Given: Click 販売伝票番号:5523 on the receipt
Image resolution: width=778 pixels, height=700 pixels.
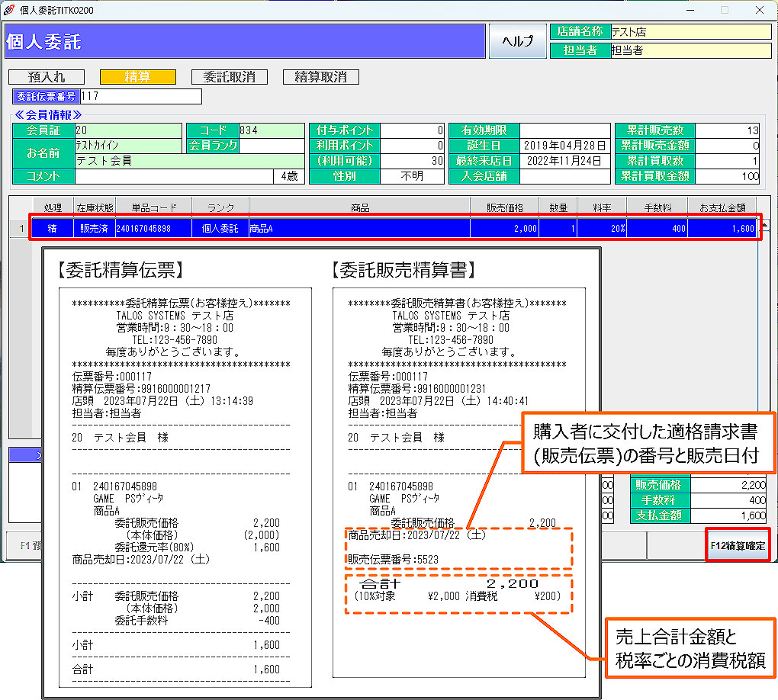Looking at the screenshot, I should [394, 560].
